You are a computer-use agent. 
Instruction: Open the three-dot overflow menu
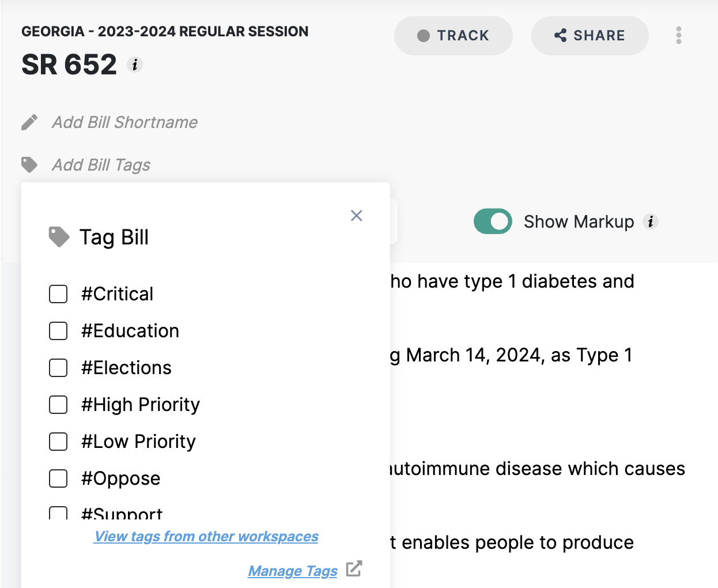click(679, 35)
